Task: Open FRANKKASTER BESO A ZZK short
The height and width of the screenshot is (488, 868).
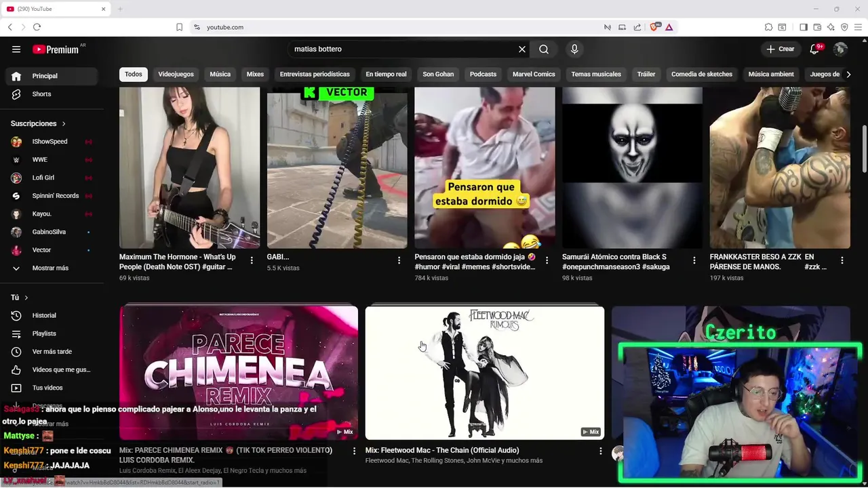Action: [x=780, y=167]
